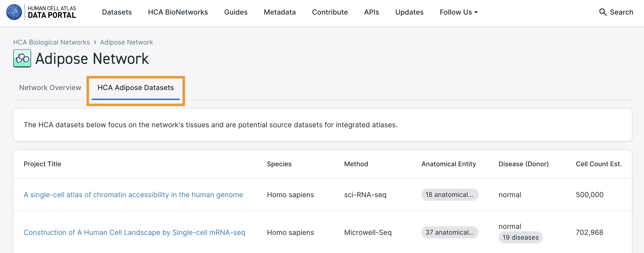Click HCA Biological Networks breadcrumb
The image size is (644, 253).
(51, 42)
